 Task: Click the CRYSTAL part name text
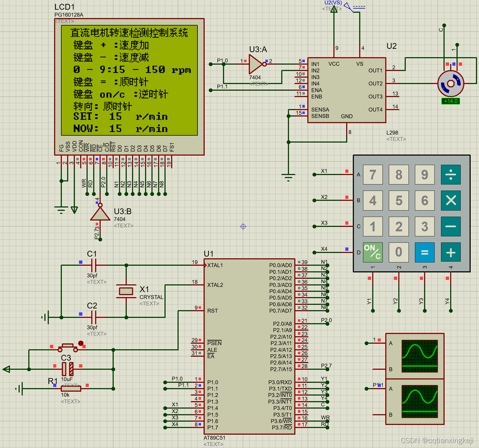151,297
